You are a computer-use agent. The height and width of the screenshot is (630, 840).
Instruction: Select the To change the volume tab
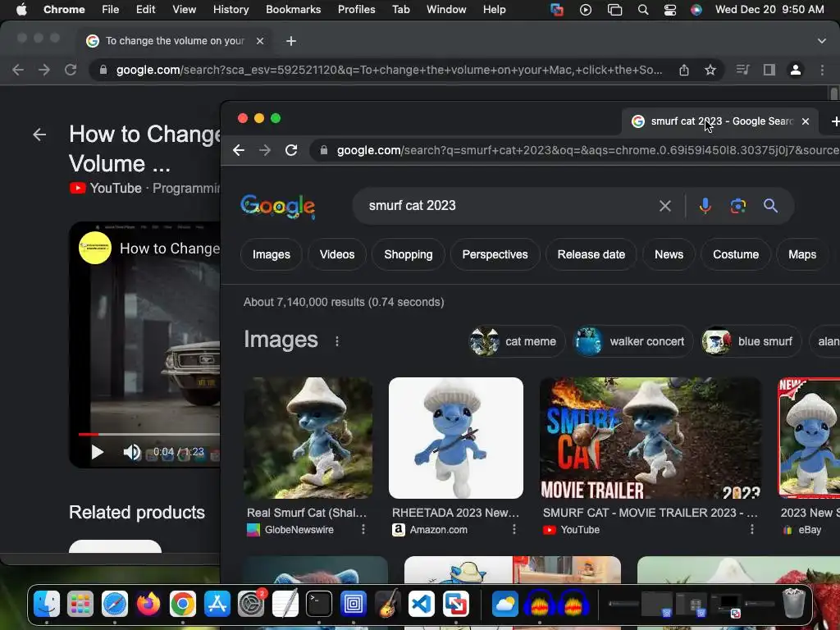(x=176, y=41)
